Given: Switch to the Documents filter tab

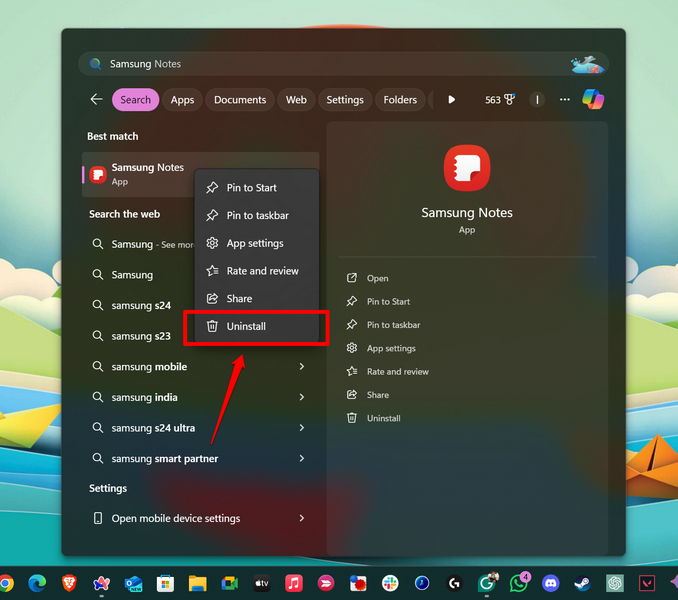Looking at the screenshot, I should coord(240,100).
